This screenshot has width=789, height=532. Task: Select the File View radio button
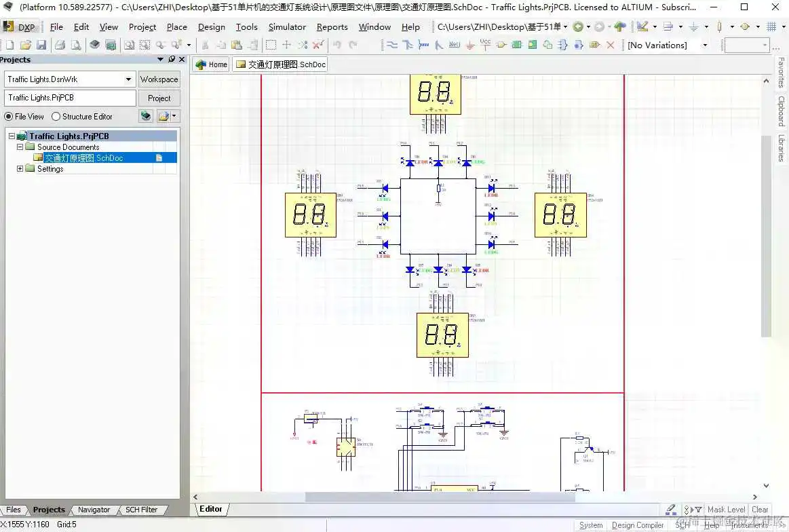[9, 117]
